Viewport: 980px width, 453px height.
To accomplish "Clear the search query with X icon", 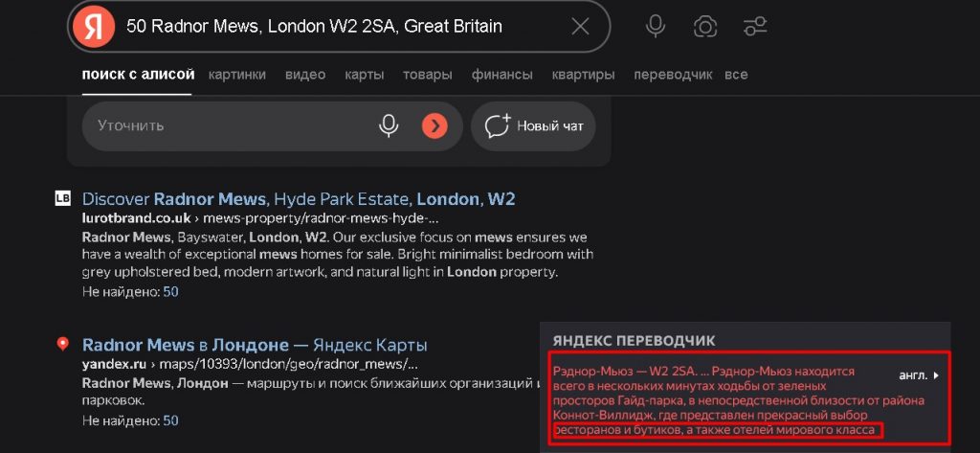I will click(x=580, y=26).
